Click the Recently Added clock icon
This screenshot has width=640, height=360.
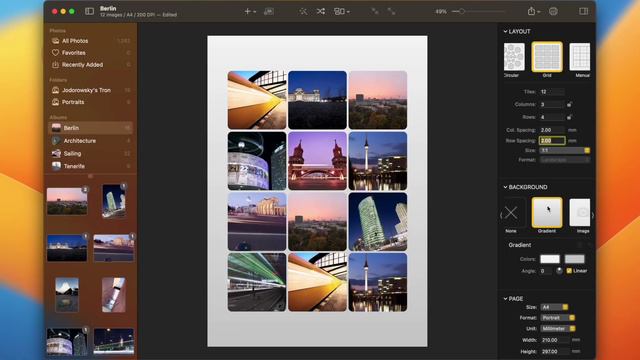point(56,64)
